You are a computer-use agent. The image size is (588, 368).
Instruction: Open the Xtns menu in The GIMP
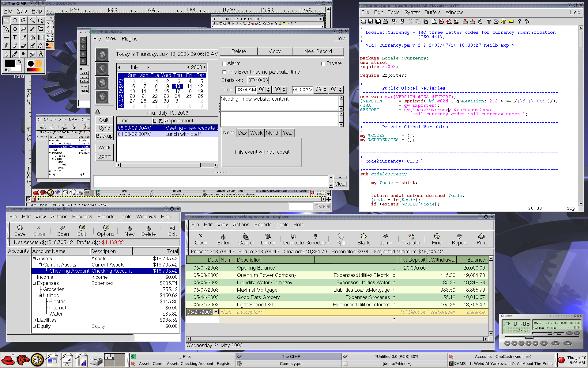pyautogui.click(x=22, y=11)
